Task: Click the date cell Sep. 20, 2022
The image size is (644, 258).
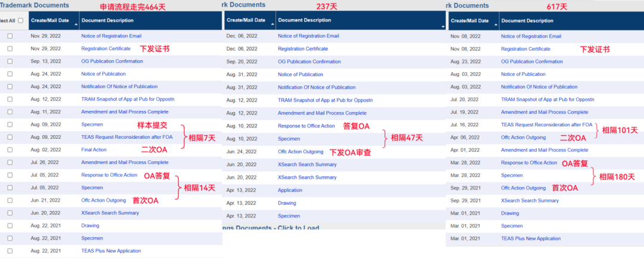Action: tap(241, 61)
